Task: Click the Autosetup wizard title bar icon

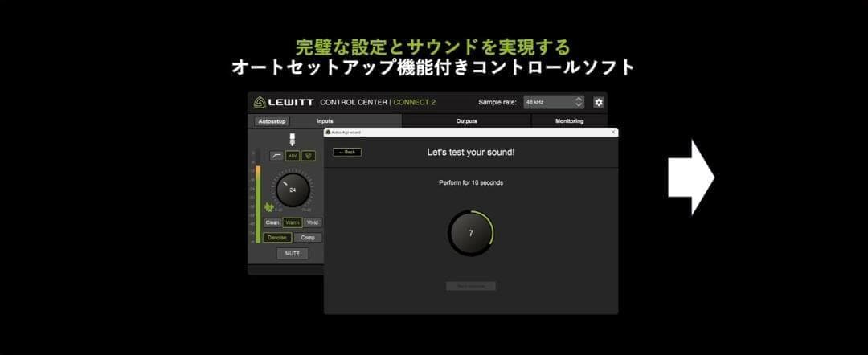Action: tap(328, 133)
